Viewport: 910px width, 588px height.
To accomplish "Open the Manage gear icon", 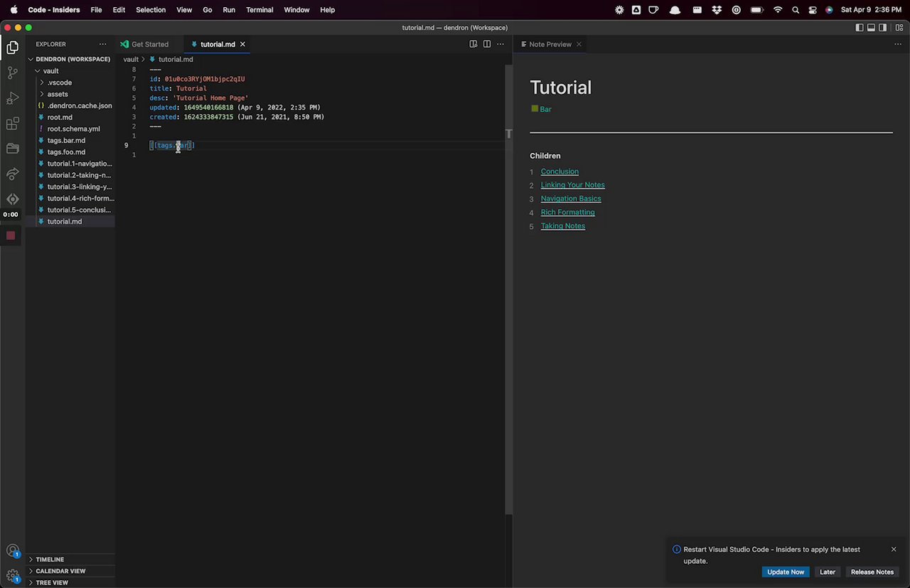I will coord(12,575).
